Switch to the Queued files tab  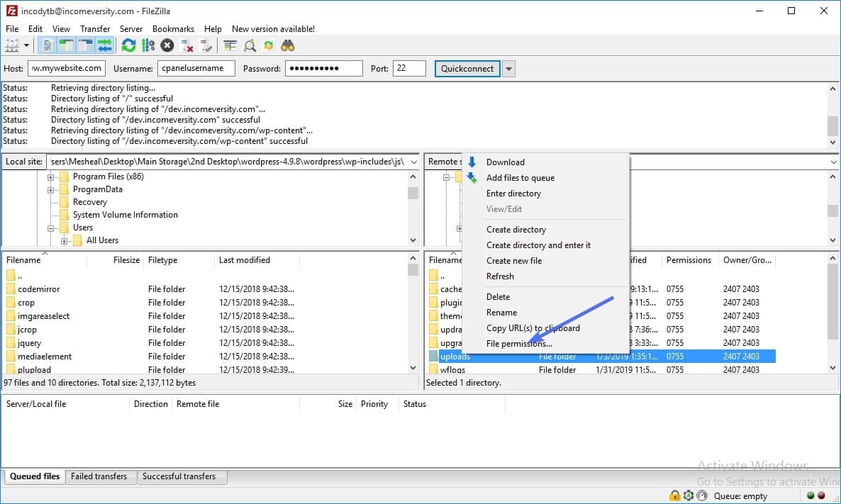pyautogui.click(x=35, y=476)
